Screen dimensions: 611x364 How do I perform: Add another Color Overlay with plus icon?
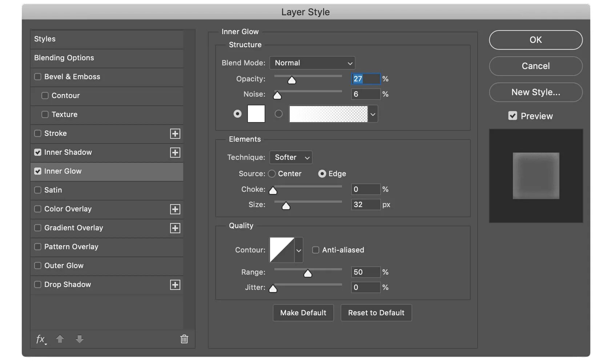click(x=175, y=209)
